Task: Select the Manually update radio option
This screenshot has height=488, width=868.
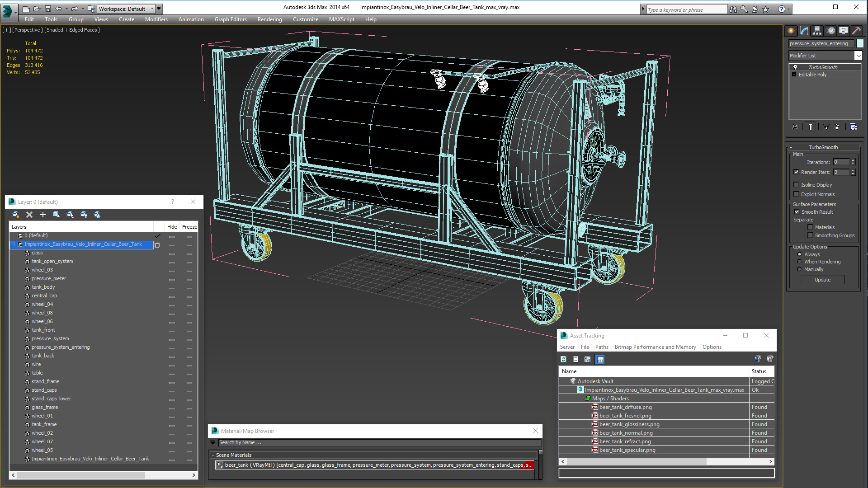Action: pos(799,269)
